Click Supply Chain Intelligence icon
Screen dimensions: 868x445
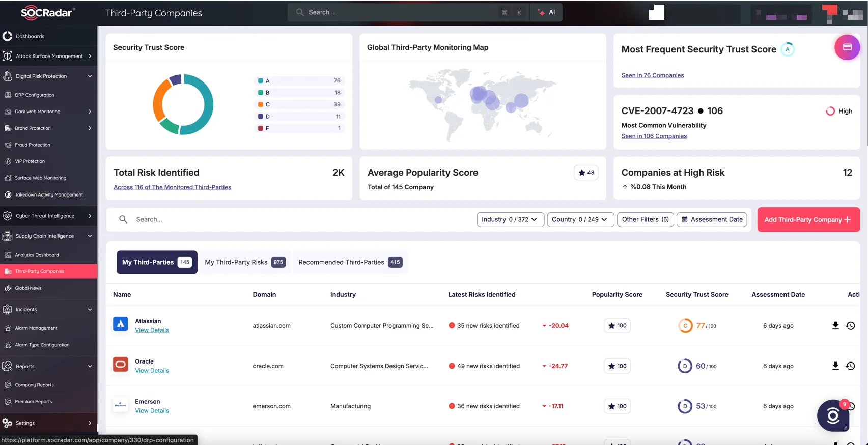(x=7, y=236)
